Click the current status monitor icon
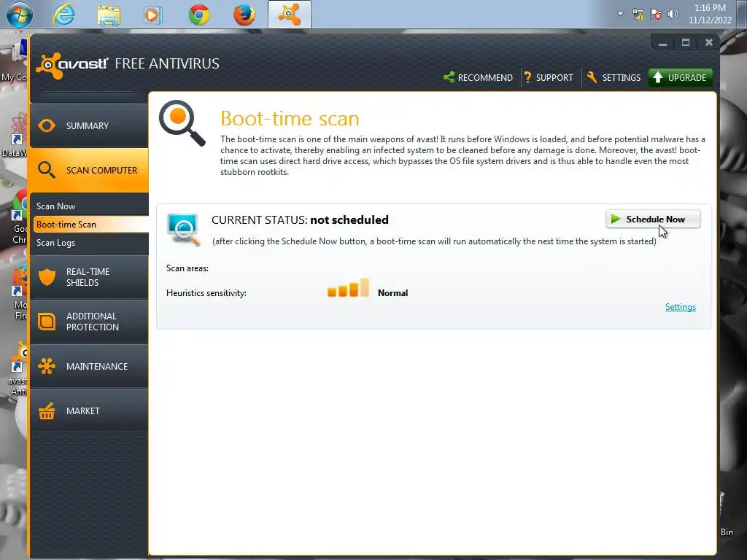The image size is (747, 560). pos(183,230)
